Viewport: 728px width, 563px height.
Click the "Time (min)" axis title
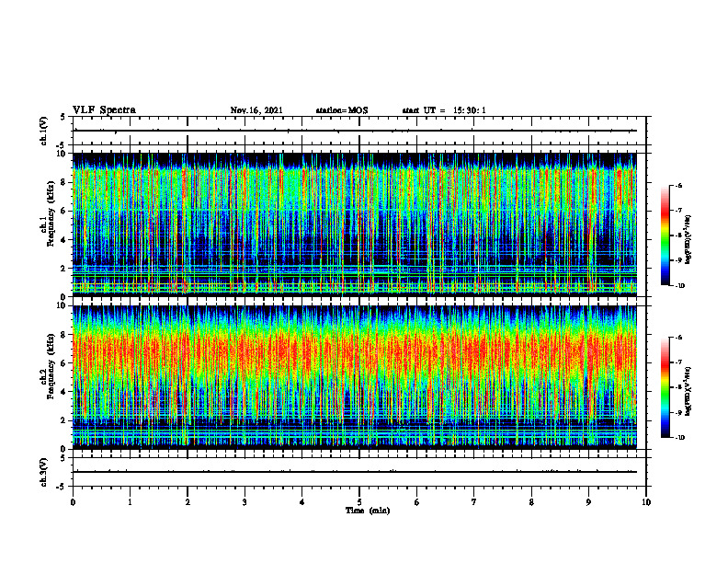pos(368,511)
